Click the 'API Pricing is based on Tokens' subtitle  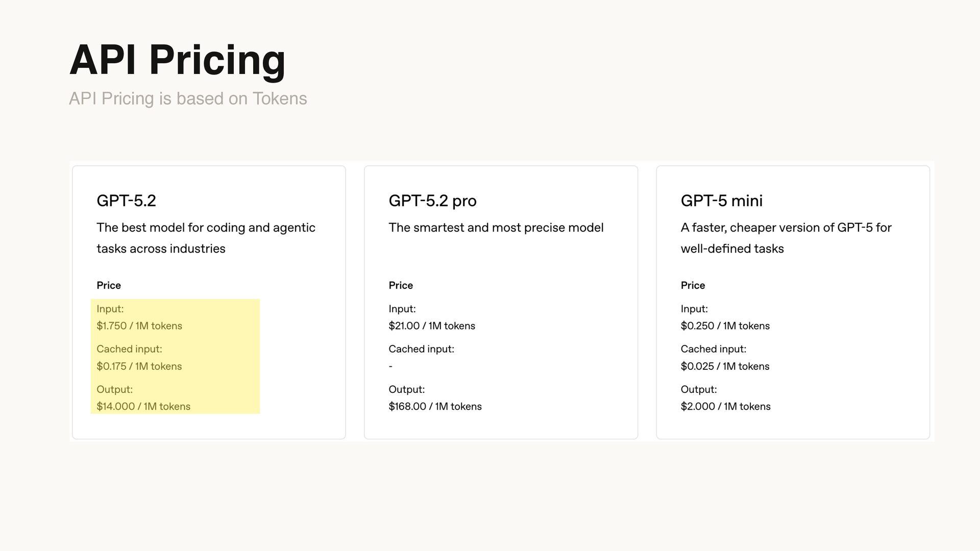click(188, 98)
